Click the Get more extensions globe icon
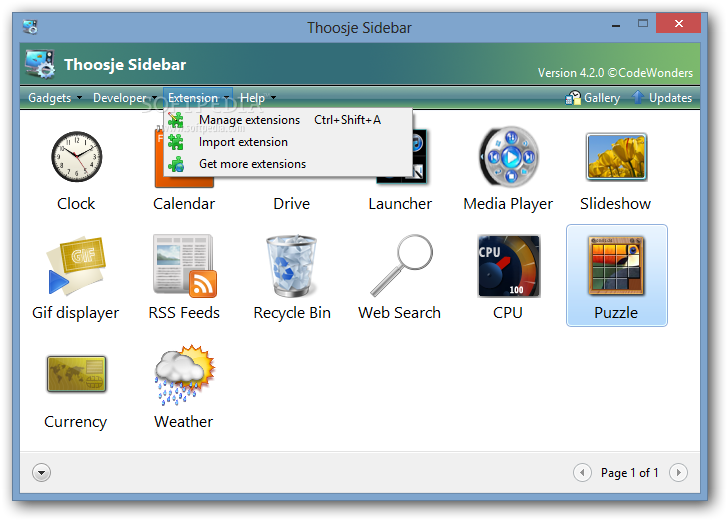728x521 pixels. 176,164
